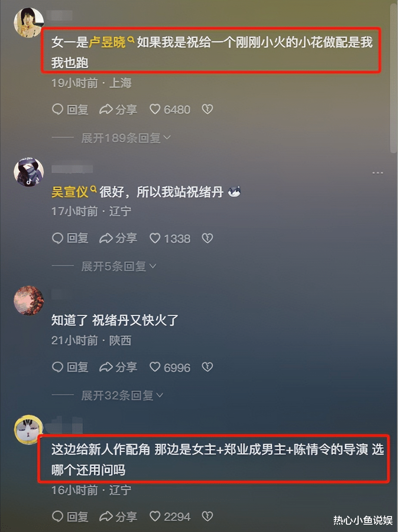Expand the 32 replies thread
This screenshot has height=532, width=398.
point(122,395)
